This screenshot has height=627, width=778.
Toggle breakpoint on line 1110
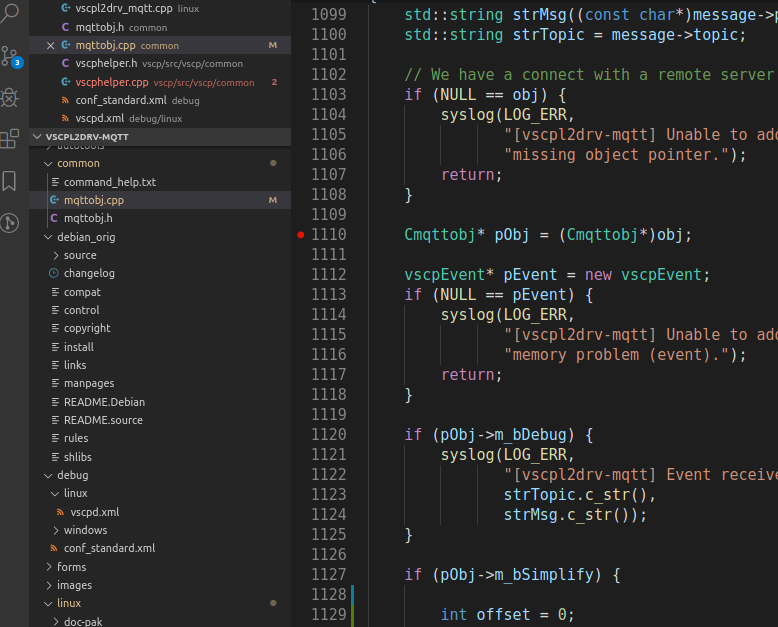click(301, 235)
